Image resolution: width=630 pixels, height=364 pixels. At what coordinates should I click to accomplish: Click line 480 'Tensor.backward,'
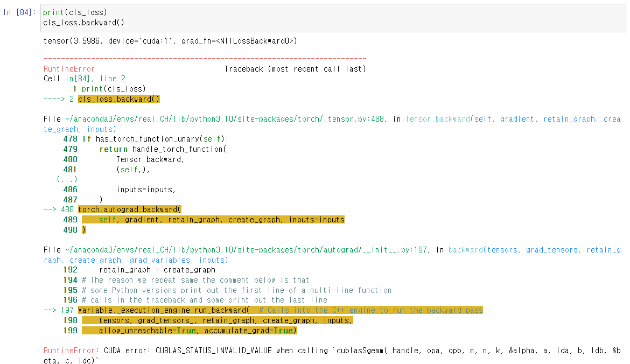point(124,159)
